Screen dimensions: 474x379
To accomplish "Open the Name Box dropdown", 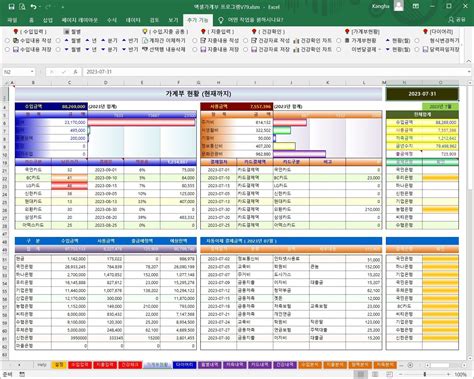I will point(32,72).
